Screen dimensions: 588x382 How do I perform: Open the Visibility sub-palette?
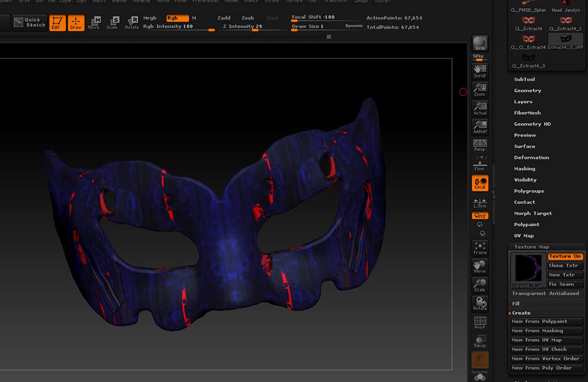point(525,180)
